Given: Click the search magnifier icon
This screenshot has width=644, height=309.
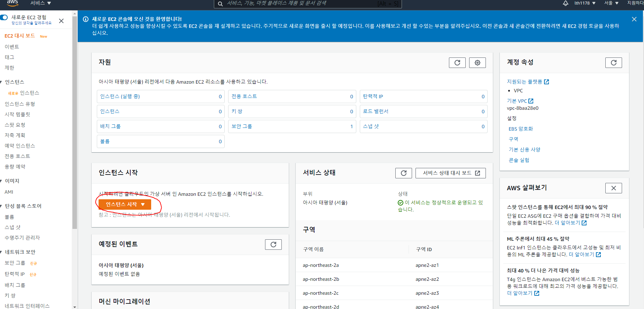Looking at the screenshot, I should coord(220,4).
